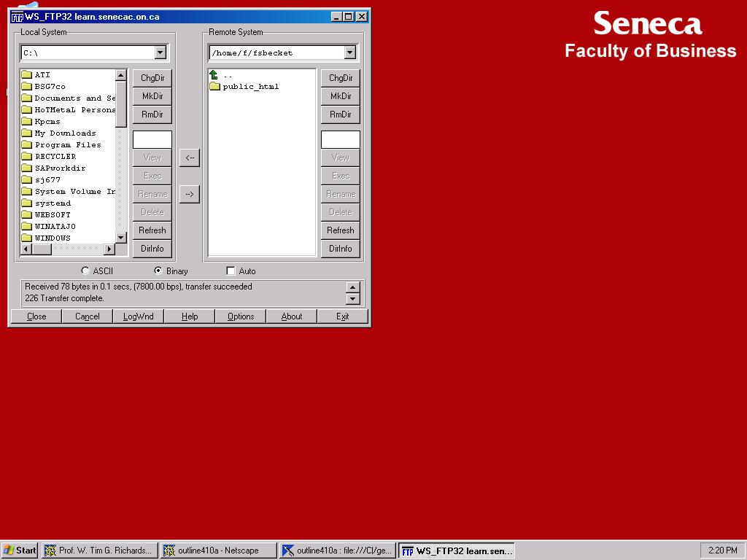Screen dimensions: 747x560
Task: Click remote ChgDir button
Action: (341, 78)
